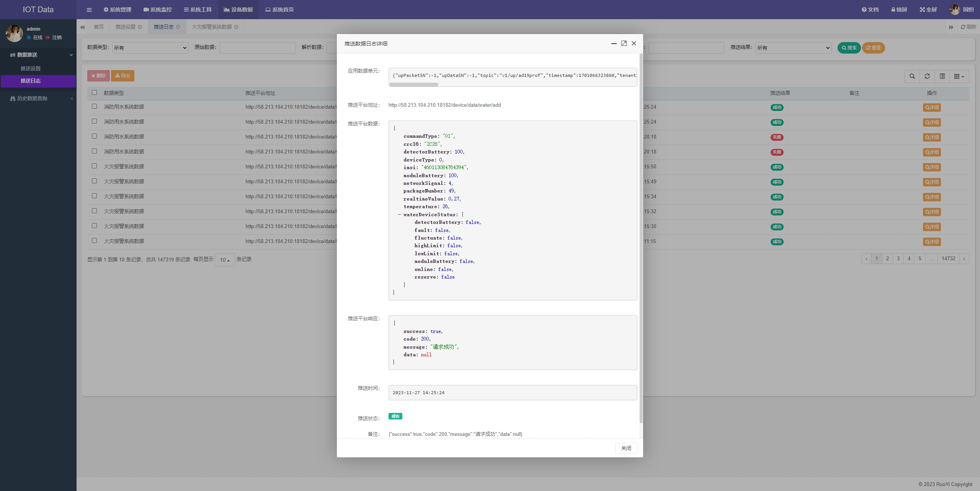
Task: Check the last 火灾报警系统数据 row checkbox
Action: [94, 240]
